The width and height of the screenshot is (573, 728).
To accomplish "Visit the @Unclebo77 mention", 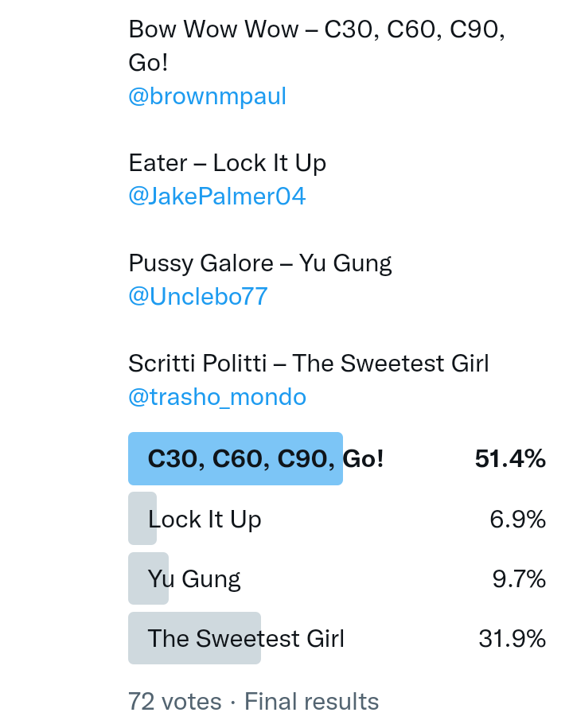I will click(x=197, y=297).
